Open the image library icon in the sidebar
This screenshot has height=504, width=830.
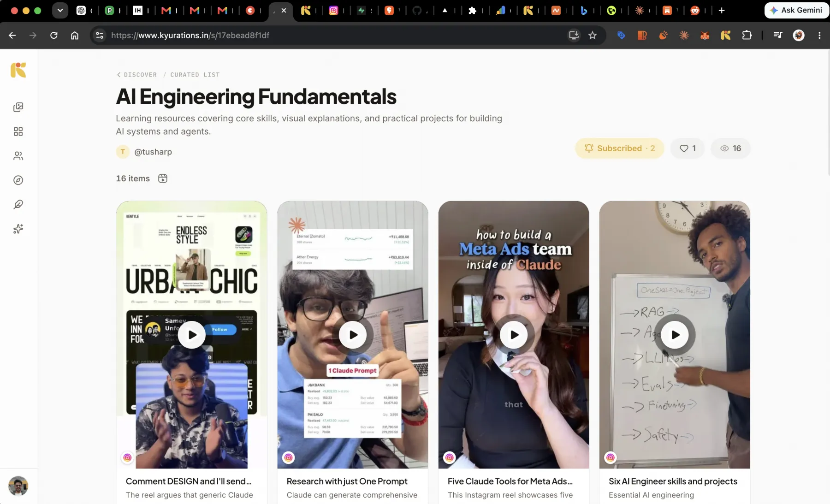click(x=18, y=107)
